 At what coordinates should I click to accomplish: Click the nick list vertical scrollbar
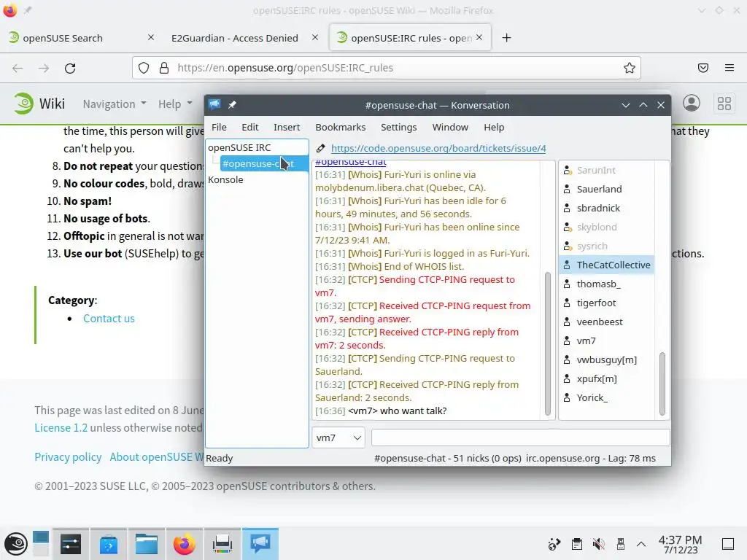click(x=662, y=384)
